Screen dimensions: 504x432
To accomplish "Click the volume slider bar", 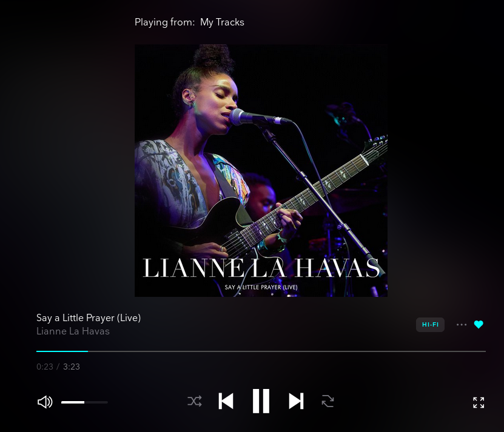I will point(84,402).
